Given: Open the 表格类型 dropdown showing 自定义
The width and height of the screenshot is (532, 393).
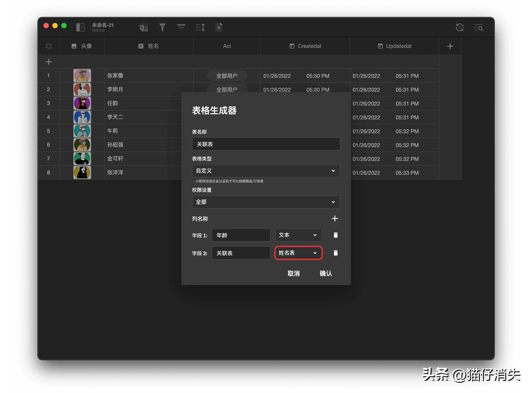Looking at the screenshot, I should (x=266, y=170).
